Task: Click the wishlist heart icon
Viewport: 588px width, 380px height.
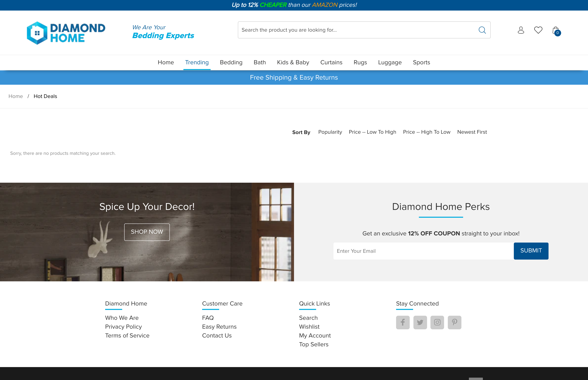Action: (538, 30)
